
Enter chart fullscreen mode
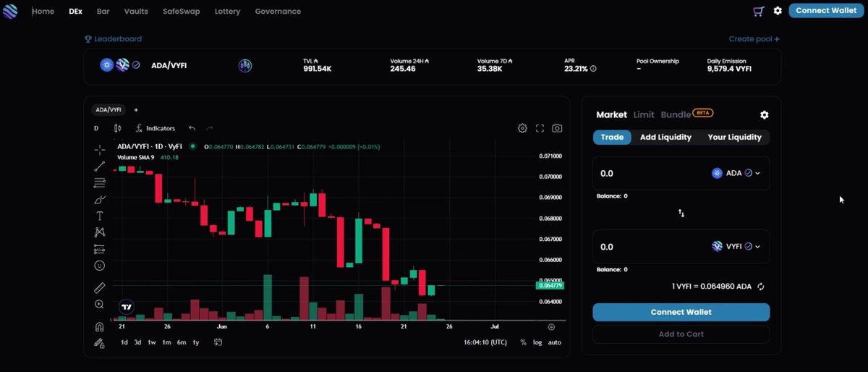pos(540,128)
